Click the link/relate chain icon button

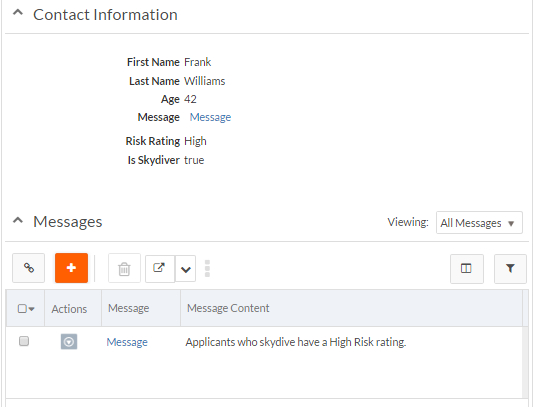29,268
